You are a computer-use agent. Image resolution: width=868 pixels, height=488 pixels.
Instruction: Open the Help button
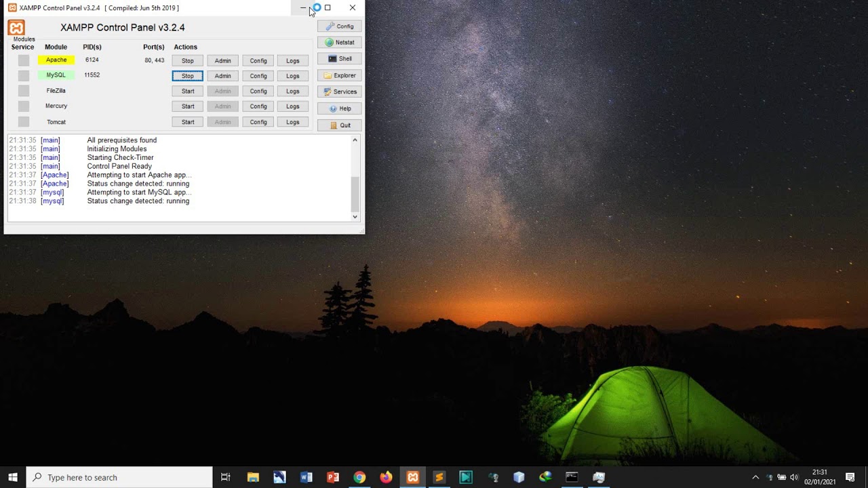(x=339, y=108)
